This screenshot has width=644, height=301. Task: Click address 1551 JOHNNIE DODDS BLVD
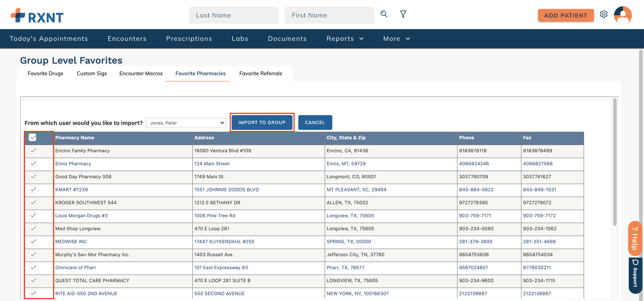coord(226,189)
